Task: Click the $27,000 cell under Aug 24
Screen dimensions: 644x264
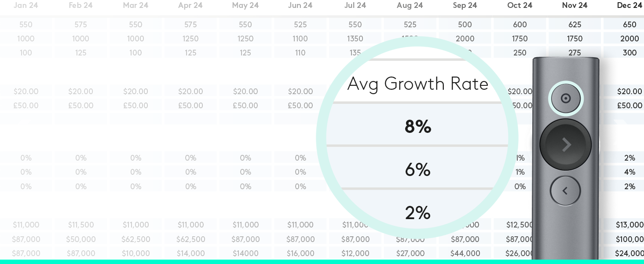Action: 410,253
